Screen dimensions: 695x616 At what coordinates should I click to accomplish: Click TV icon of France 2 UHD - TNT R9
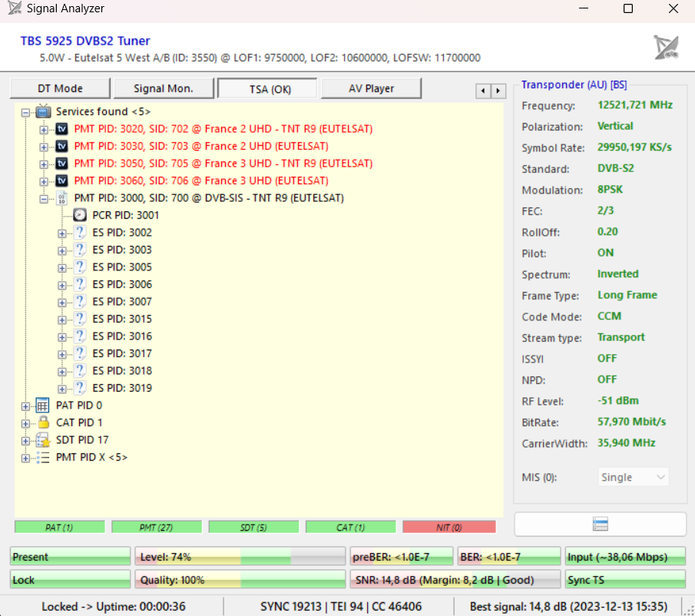(61, 129)
